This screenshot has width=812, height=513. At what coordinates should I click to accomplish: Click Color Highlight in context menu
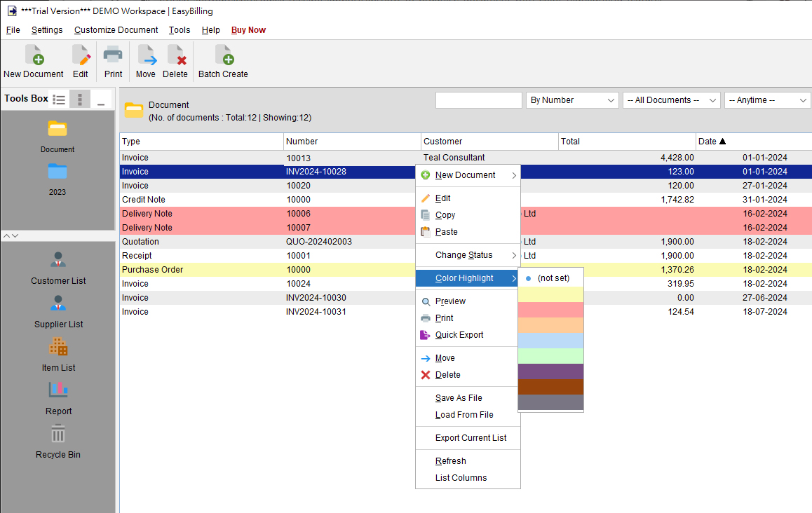[468, 278]
